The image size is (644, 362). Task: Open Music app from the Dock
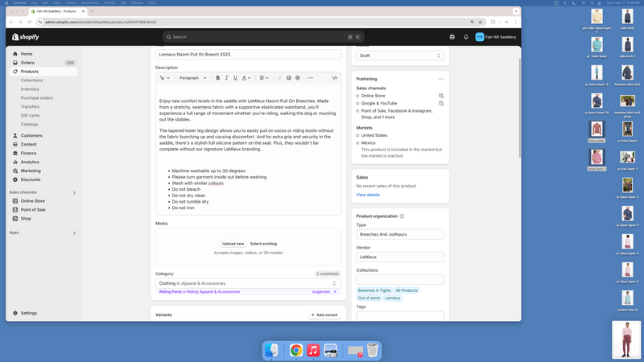(313, 351)
